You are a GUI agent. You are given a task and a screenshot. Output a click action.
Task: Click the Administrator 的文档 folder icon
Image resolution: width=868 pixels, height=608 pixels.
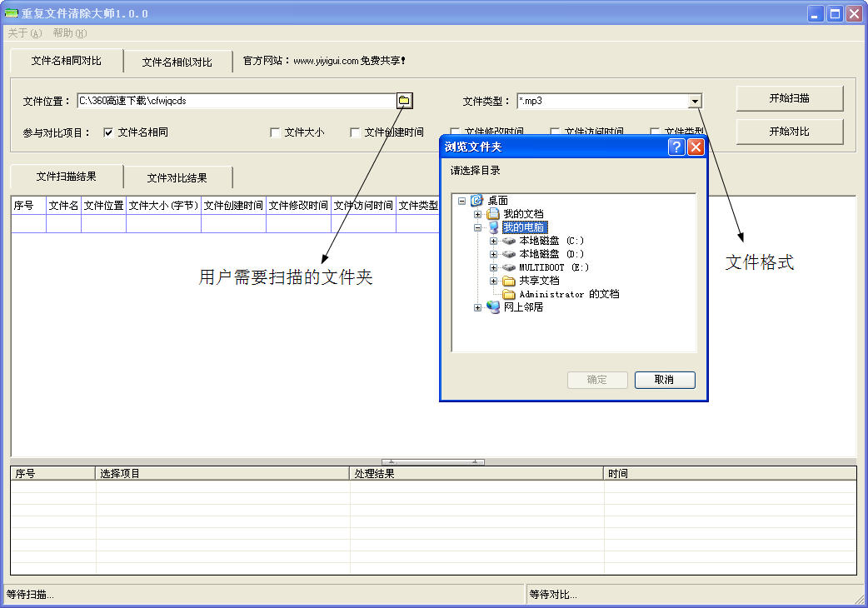coord(509,294)
